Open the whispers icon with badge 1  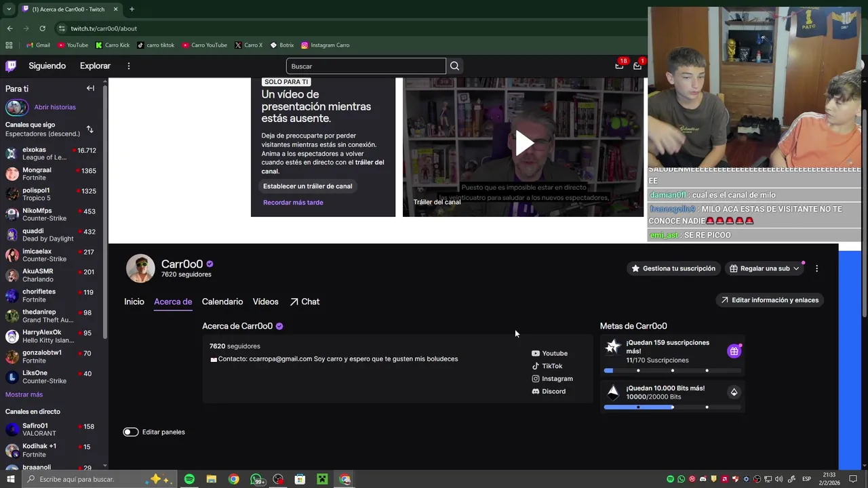637,66
